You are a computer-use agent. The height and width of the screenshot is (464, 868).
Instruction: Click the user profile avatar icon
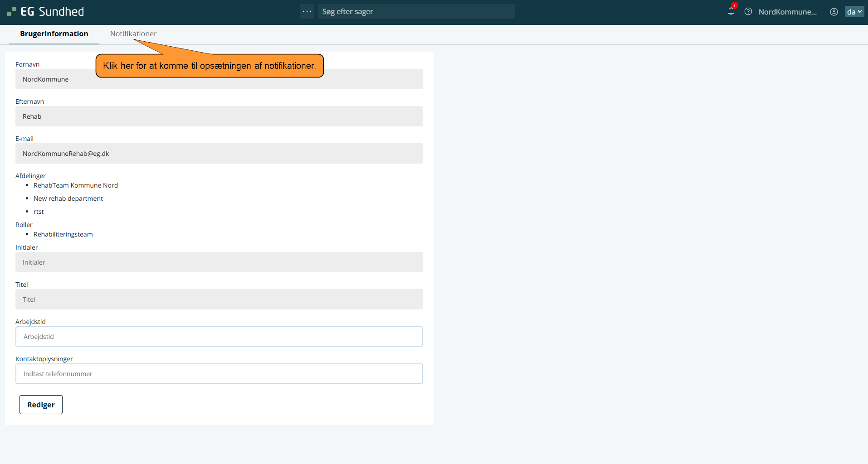click(x=834, y=12)
